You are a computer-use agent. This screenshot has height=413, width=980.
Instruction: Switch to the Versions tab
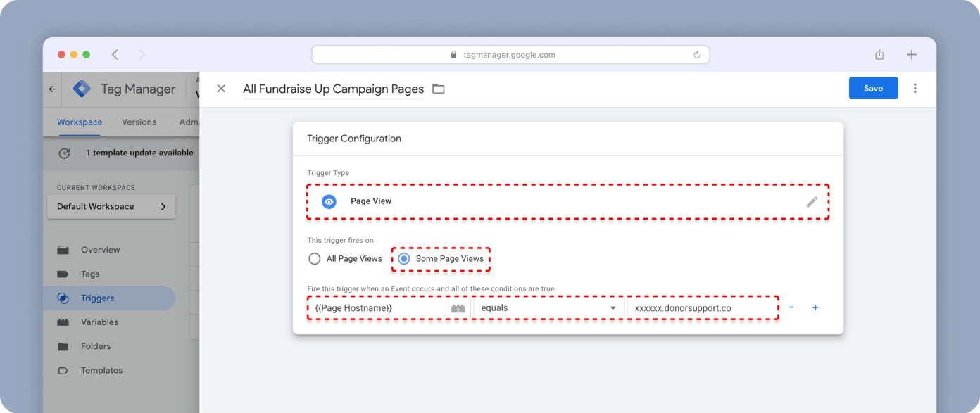(x=139, y=122)
